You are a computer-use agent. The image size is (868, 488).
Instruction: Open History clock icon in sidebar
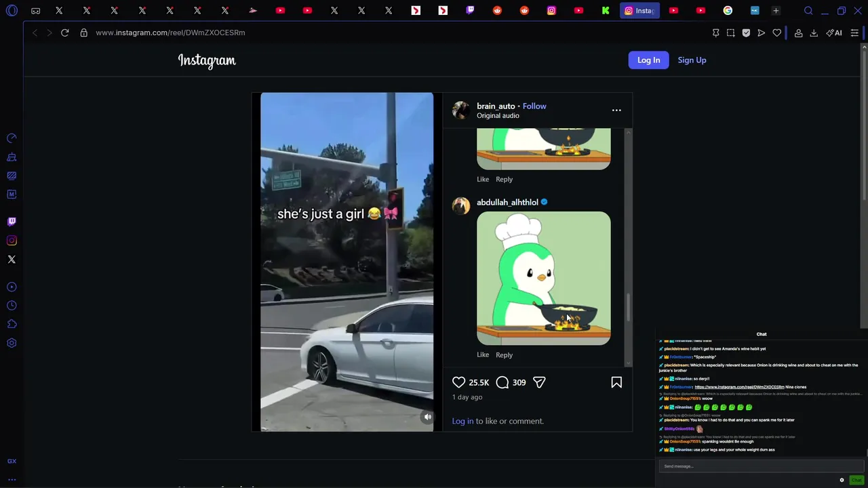click(12, 306)
